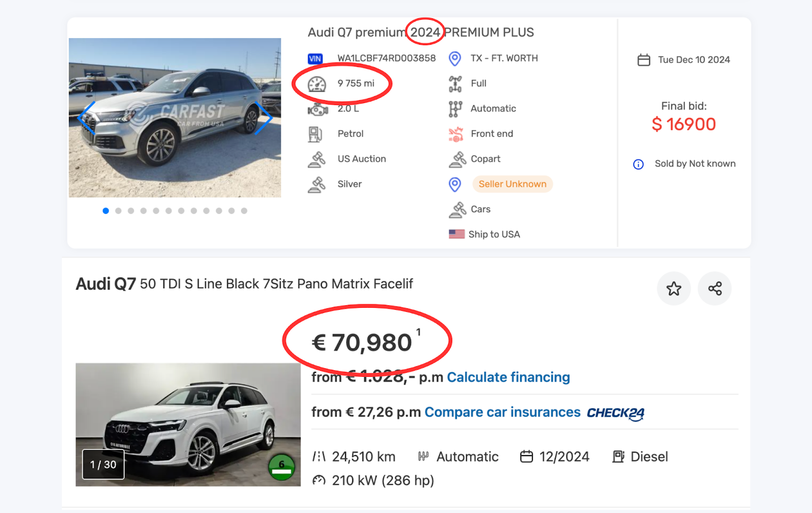The width and height of the screenshot is (812, 513).
Task: Show the next photo of the silver Audi
Action: pyautogui.click(x=263, y=118)
